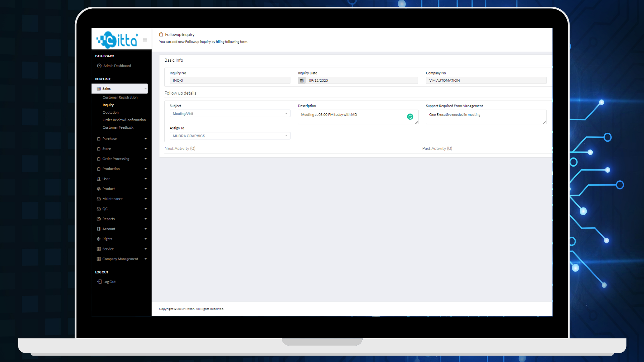Click Support Required From Management text area

(x=486, y=117)
